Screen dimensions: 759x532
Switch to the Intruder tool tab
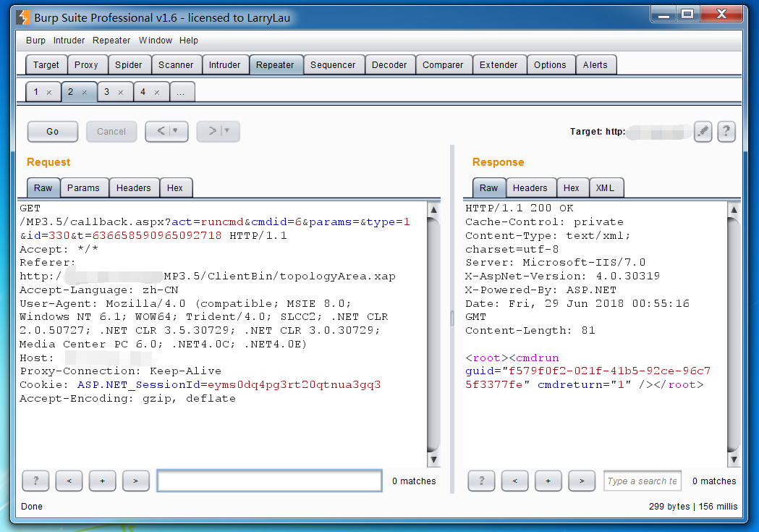[224, 65]
